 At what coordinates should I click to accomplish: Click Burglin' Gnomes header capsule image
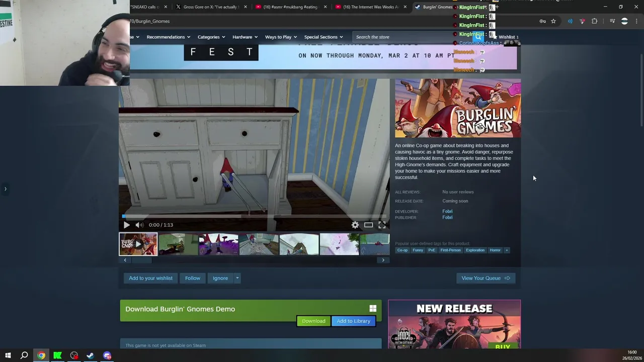458,108
